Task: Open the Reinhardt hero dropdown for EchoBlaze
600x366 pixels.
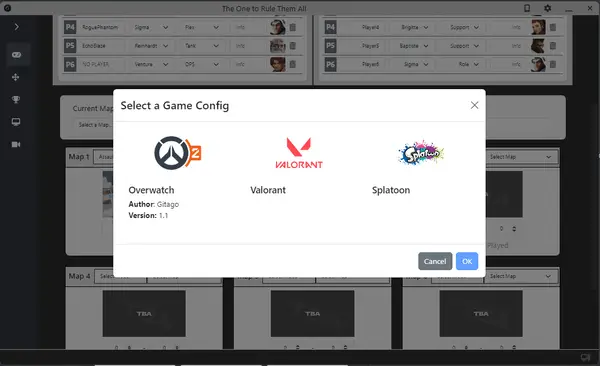Action: (151, 46)
